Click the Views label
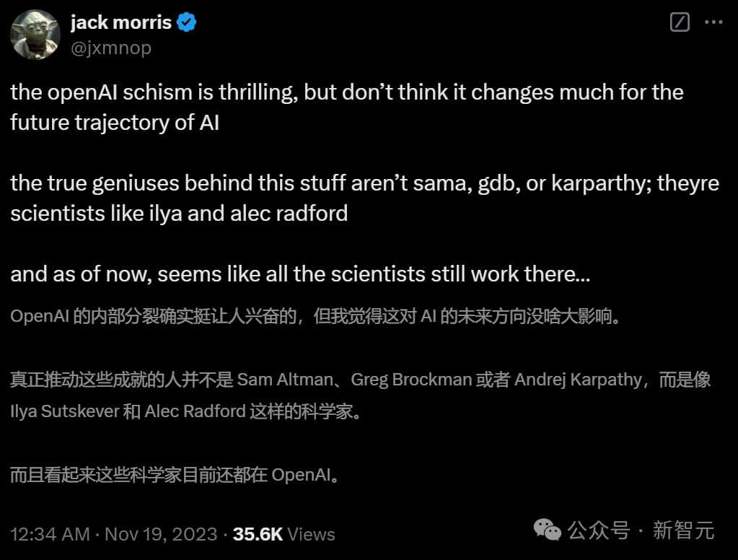738x560 pixels. click(312, 534)
